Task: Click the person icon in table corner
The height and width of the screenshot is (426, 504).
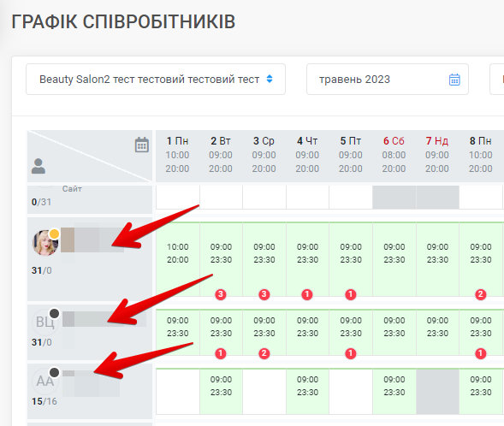Action: pos(39,166)
